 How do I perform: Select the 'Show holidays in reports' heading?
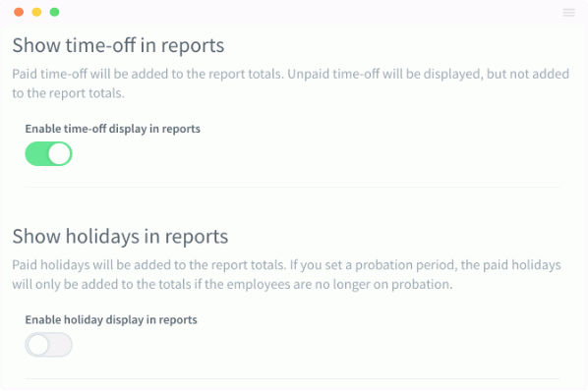120,237
